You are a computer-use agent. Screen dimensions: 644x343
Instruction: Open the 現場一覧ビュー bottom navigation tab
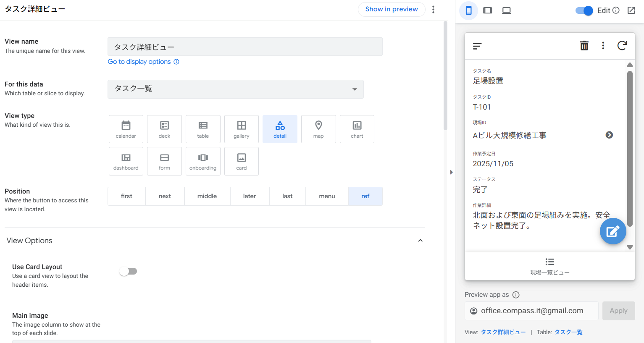(549, 266)
